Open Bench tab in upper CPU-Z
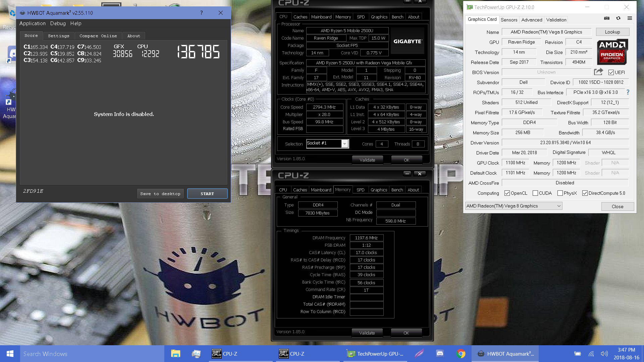 point(397,17)
